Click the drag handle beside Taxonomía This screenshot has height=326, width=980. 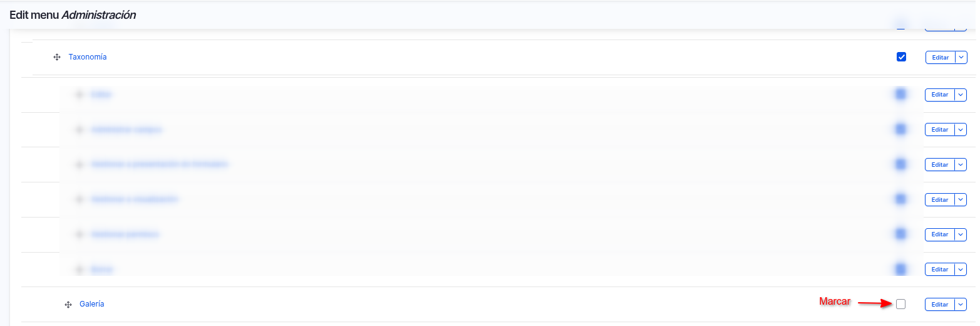(57, 57)
